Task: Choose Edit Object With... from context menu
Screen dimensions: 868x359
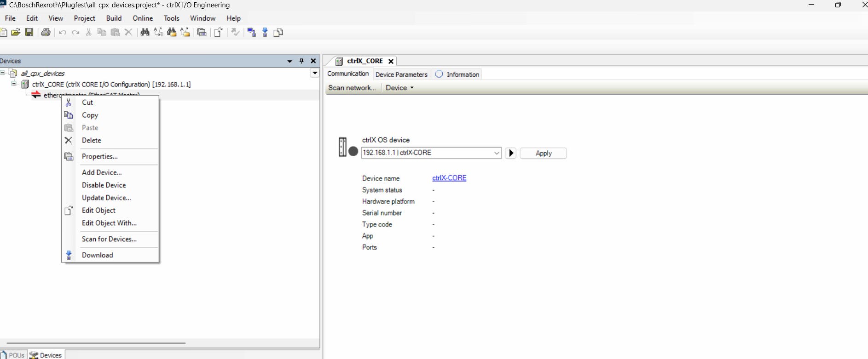Action: pyautogui.click(x=110, y=223)
